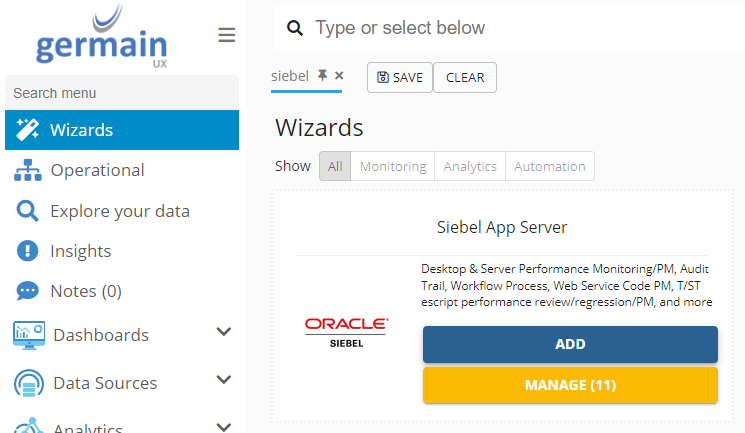Image resolution: width=745 pixels, height=433 pixels.
Task: Click the Dashboards monitor icon
Action: (28, 335)
